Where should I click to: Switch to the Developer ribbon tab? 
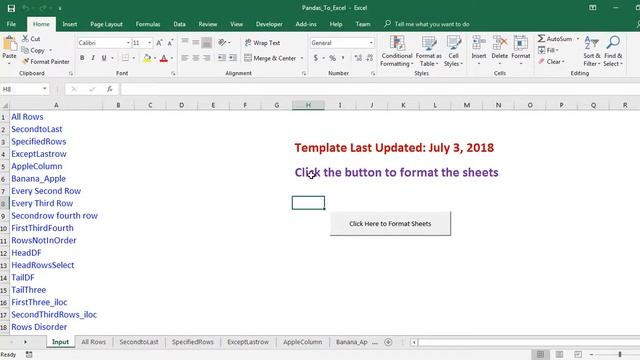point(269,24)
